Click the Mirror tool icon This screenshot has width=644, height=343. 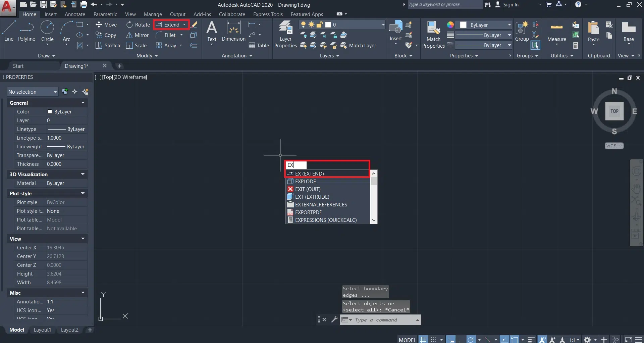click(129, 35)
